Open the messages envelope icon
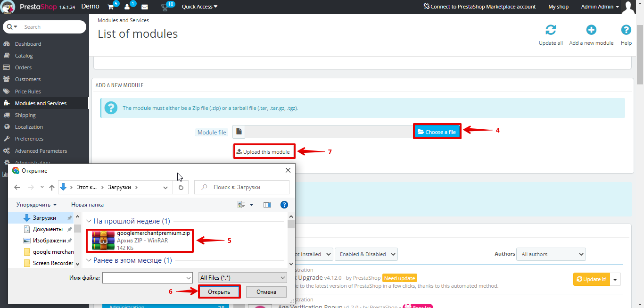This screenshot has width=644, height=308. pos(145,7)
